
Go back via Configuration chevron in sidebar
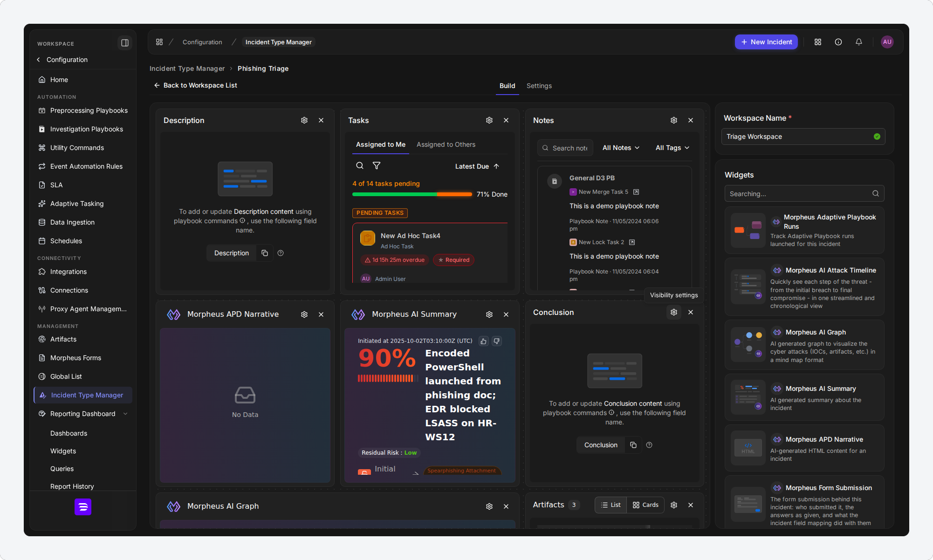coord(39,60)
